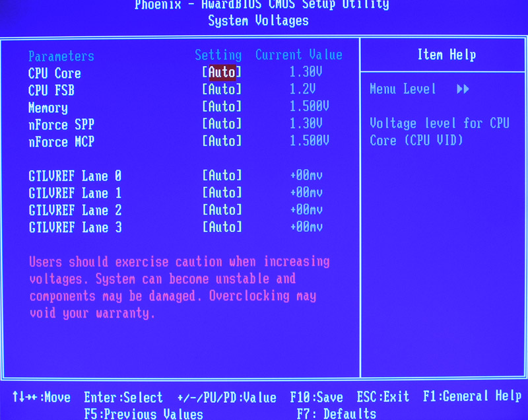Screen dimensions: 528x420
Task: Click the GTLVREF Lane 2 label
Action: 75,211
